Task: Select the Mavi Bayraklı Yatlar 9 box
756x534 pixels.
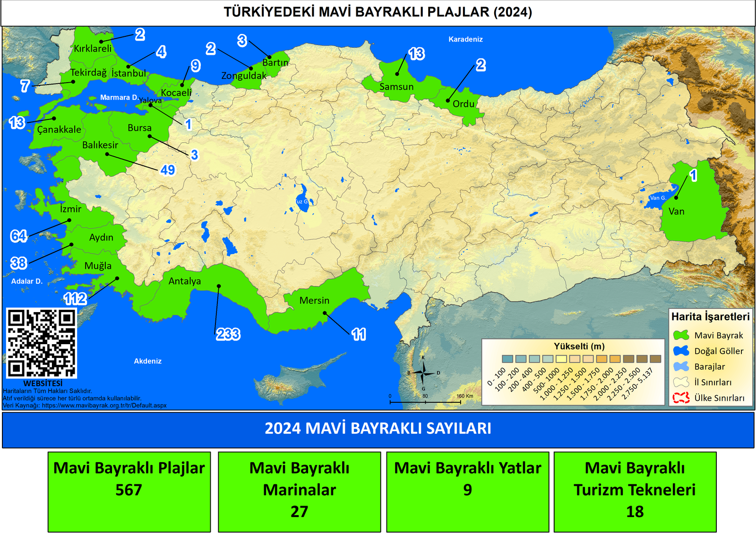Action: (467, 492)
